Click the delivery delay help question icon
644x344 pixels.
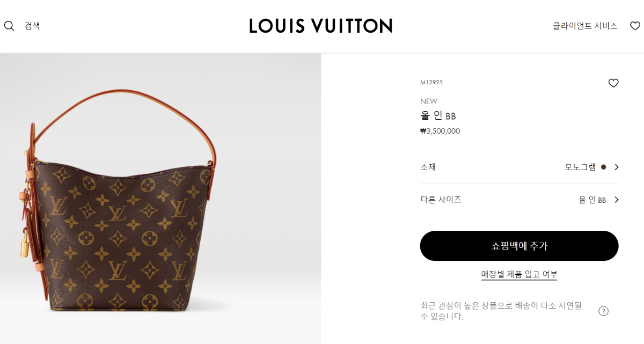coord(603,311)
